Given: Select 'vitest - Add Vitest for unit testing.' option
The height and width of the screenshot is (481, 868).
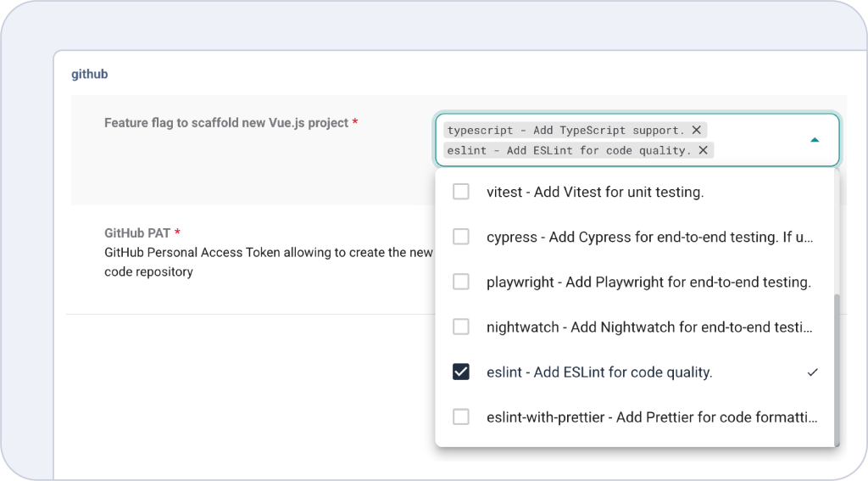Looking at the screenshot, I should tap(595, 192).
